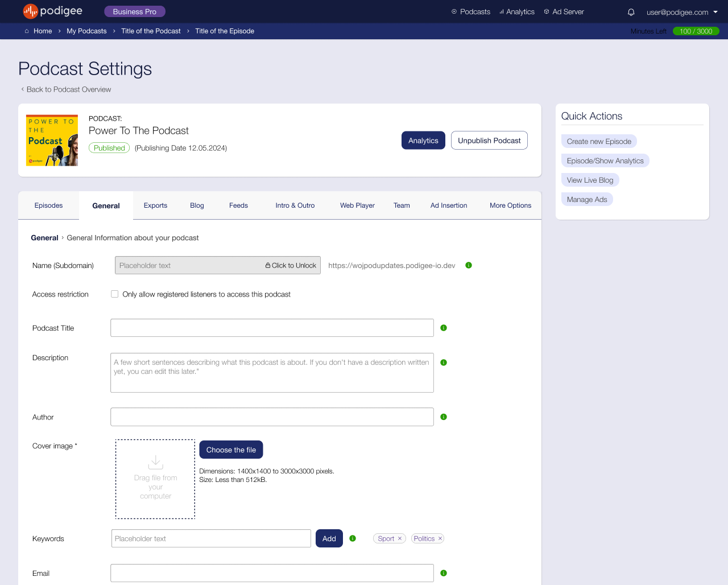Click the Unpublish Podcast button
The width and height of the screenshot is (728, 585).
pos(489,141)
